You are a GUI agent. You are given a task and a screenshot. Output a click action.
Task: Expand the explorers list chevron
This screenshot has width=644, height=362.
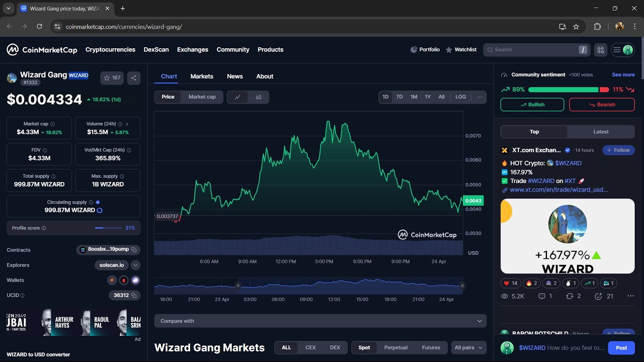pyautogui.click(x=135, y=265)
